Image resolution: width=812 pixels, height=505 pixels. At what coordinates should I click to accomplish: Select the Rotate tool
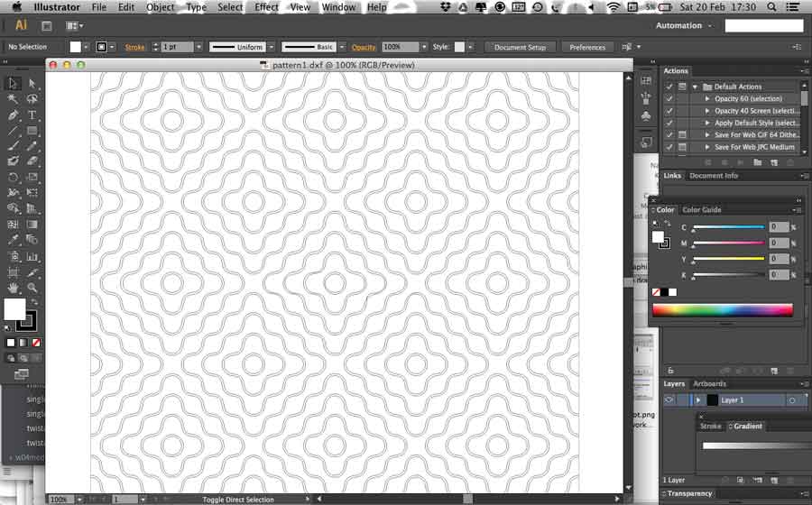(13, 177)
